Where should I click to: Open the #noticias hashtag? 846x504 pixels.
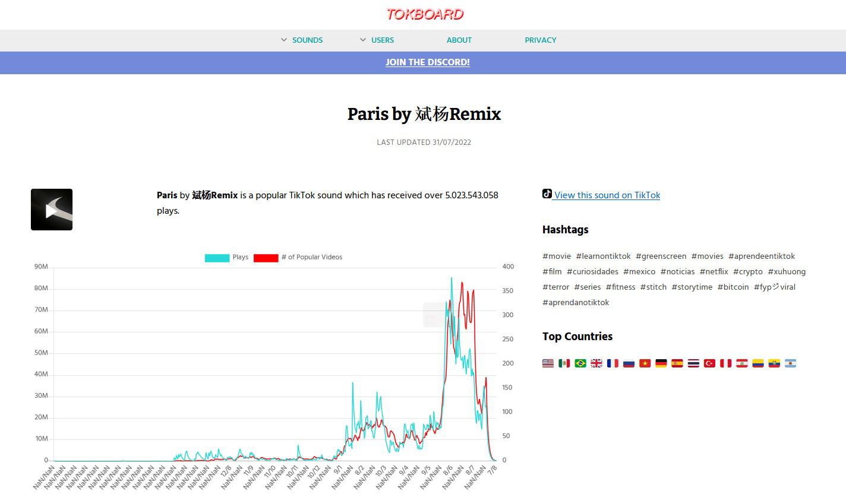click(677, 272)
